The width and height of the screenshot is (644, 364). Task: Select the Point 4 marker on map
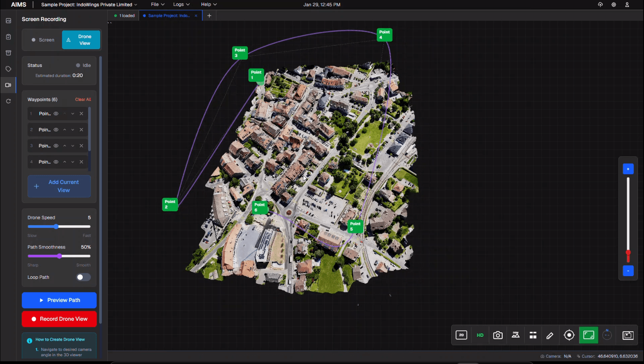click(x=385, y=35)
